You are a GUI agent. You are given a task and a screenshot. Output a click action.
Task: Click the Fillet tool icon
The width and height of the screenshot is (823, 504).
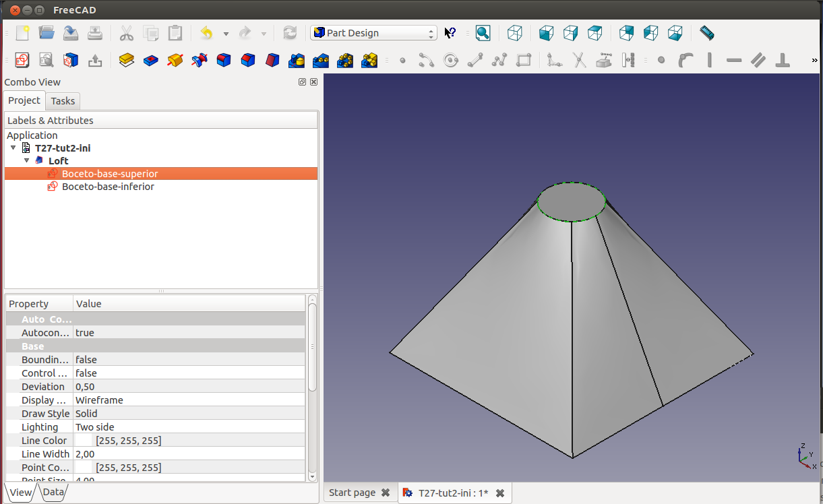pyautogui.click(x=224, y=61)
